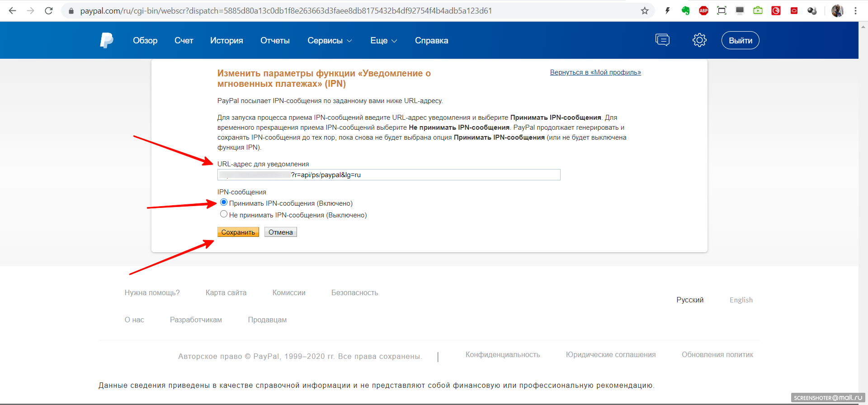Viewport: 868px width, 405px height.
Task: Go to the 'Отчеты' menu item
Action: (x=275, y=41)
